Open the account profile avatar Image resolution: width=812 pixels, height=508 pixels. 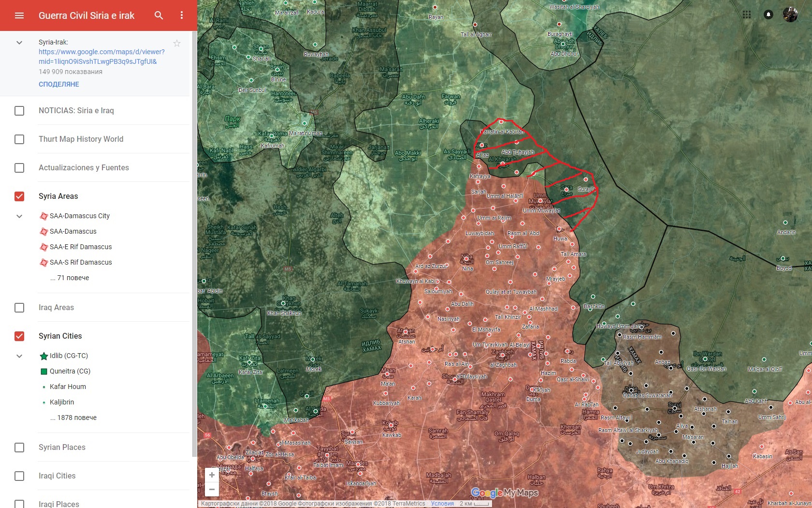(790, 15)
